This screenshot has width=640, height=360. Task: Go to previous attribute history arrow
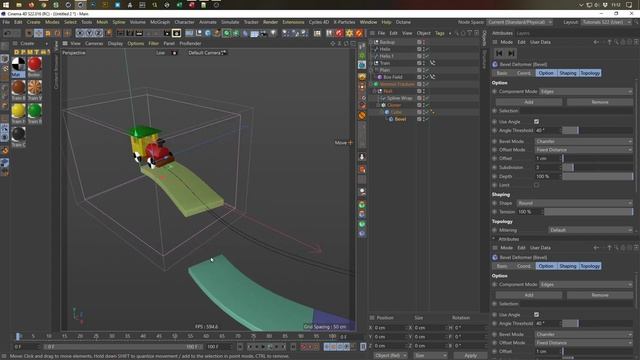[x=499, y=53]
